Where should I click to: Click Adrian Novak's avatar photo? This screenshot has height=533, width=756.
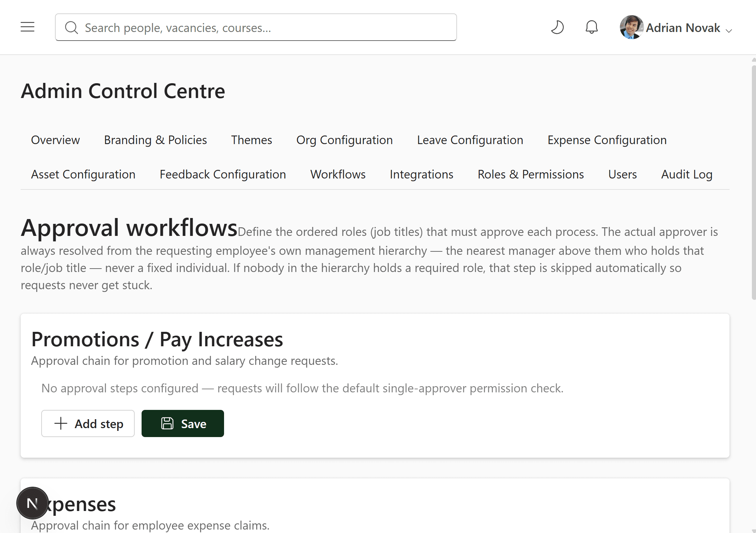pos(631,27)
